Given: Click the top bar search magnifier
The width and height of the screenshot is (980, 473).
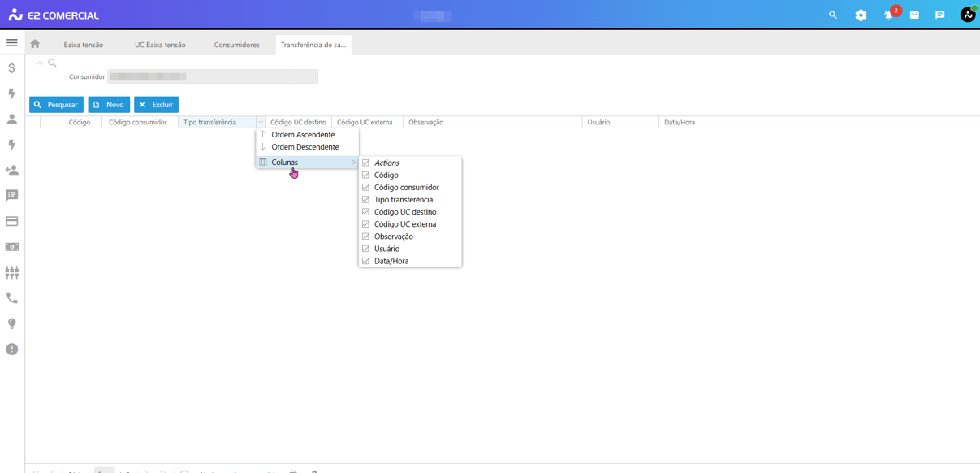Looking at the screenshot, I should click(832, 15).
